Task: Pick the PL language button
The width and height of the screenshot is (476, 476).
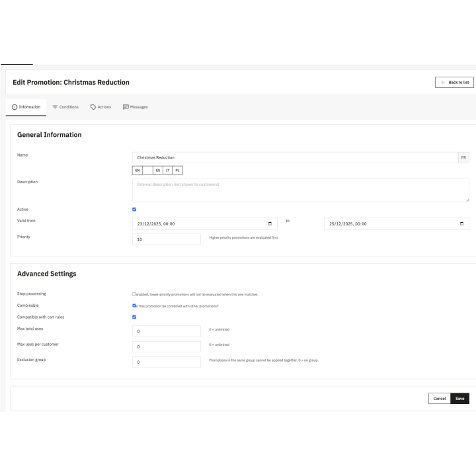Action: (178, 170)
